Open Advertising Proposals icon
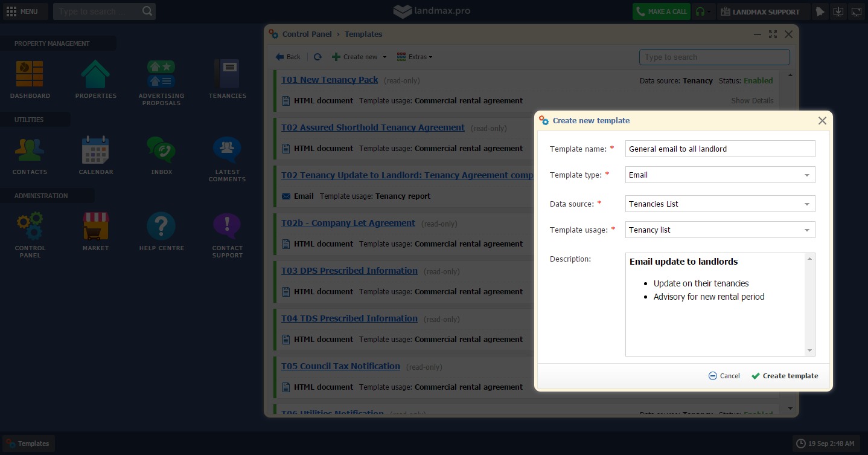This screenshot has width=868, height=455. pos(161,74)
